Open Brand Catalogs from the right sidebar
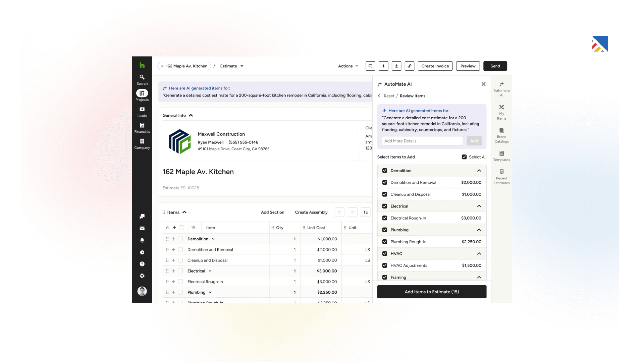Screen dimensions: 644x362 [x=501, y=134]
